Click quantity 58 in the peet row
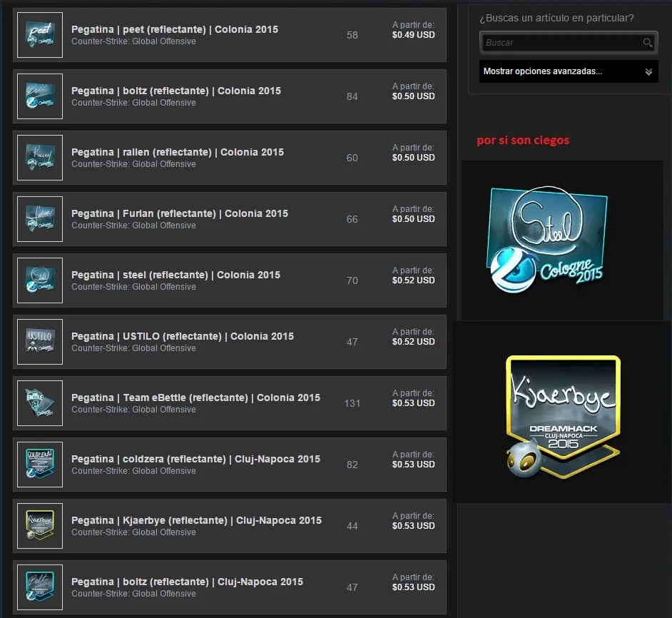Viewport: 672px width, 618px height. [352, 35]
